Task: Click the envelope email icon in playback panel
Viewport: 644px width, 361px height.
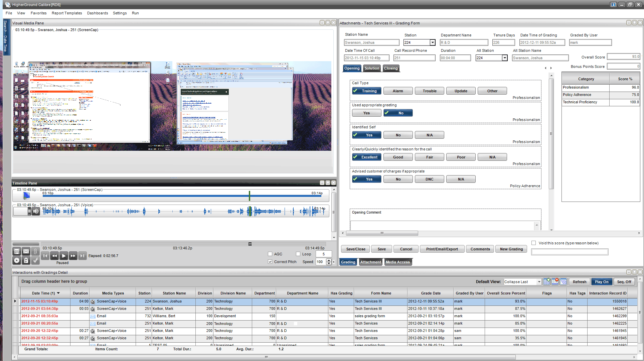Action: click(x=26, y=251)
